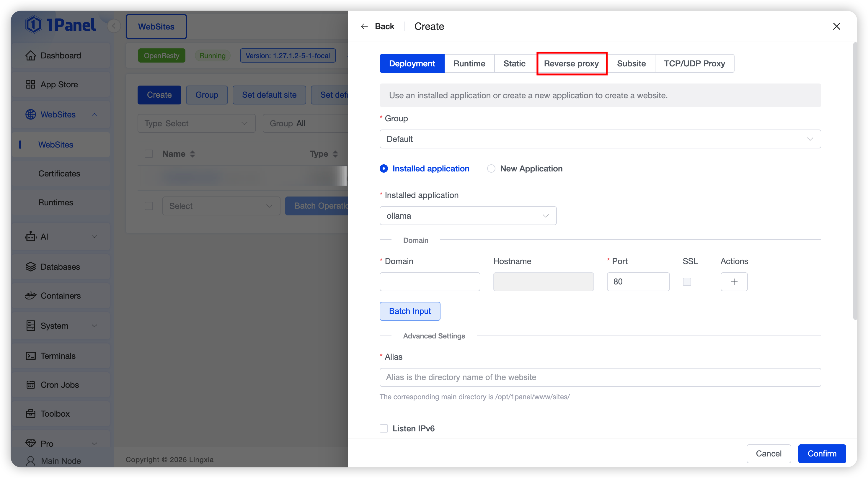Screen dimensions: 868x478
Task: Click the Toolbox briefcase icon
Action: 30,414
